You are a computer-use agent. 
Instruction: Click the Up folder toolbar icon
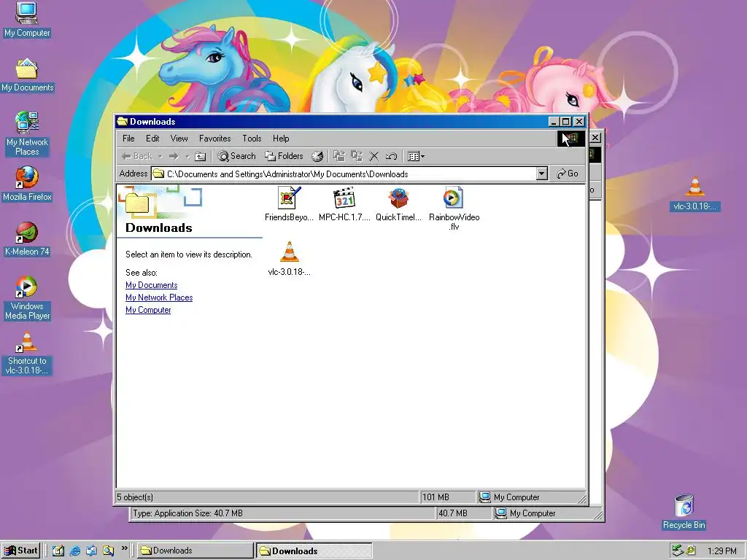tap(201, 156)
